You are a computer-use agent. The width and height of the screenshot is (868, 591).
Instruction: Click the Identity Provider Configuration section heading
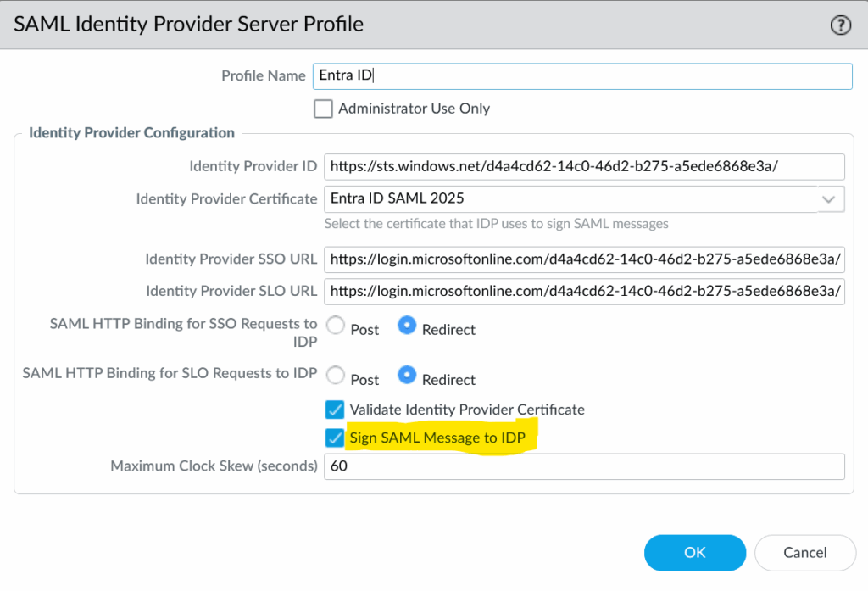(131, 133)
